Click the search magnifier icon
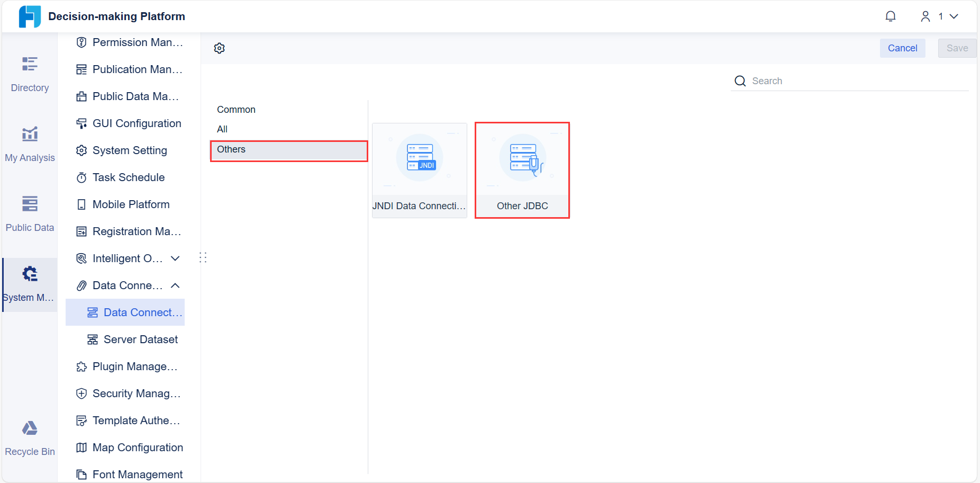Viewport: 980px width, 483px height. pyautogui.click(x=740, y=81)
